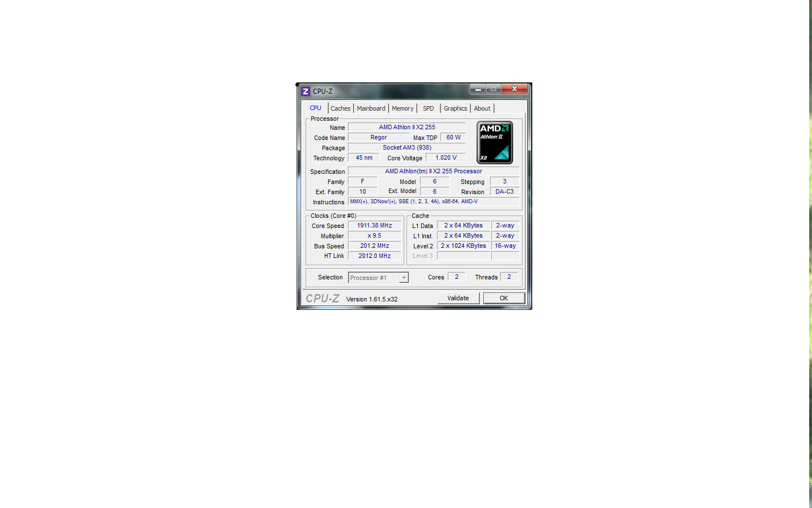812x508 pixels.
Task: Click the CPU-Z window title bar text
Action: [323, 91]
